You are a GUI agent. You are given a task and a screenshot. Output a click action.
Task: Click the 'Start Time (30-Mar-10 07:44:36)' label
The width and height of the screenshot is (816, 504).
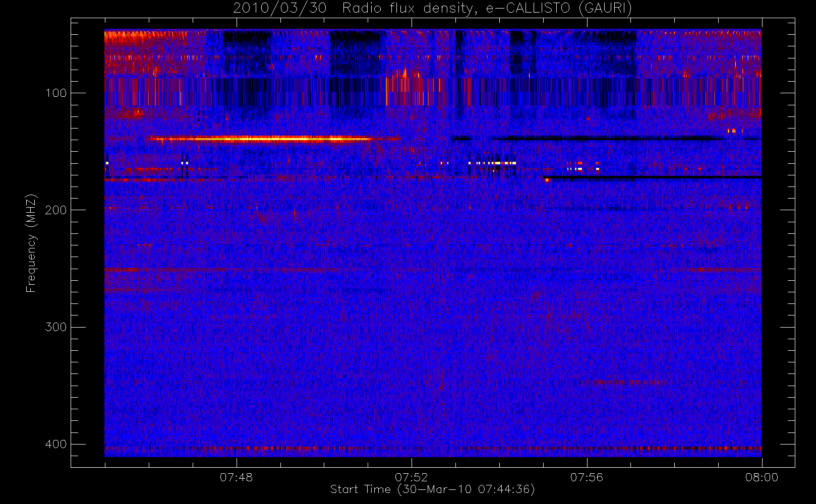click(432, 489)
